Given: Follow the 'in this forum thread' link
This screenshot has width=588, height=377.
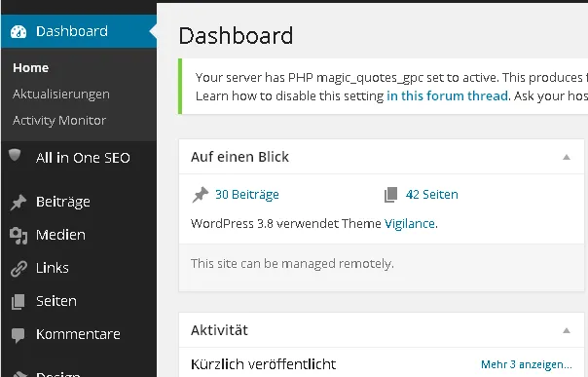Looking at the screenshot, I should pyautogui.click(x=447, y=96).
